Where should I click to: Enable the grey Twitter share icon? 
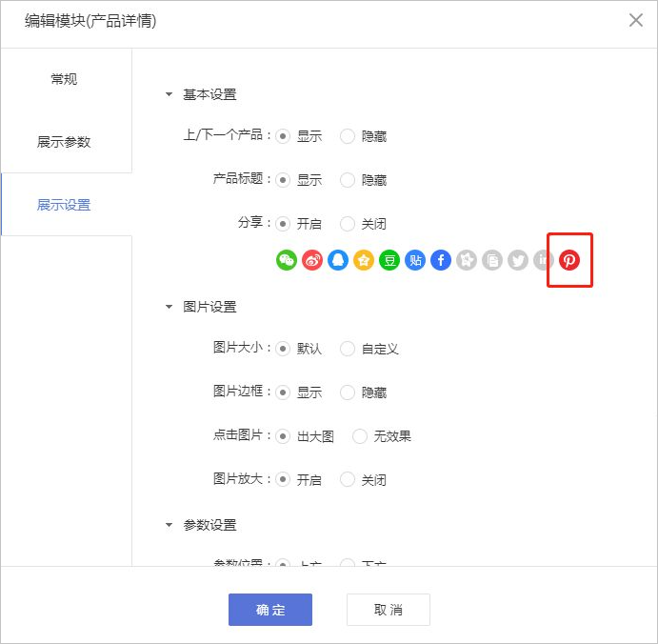tap(518, 260)
